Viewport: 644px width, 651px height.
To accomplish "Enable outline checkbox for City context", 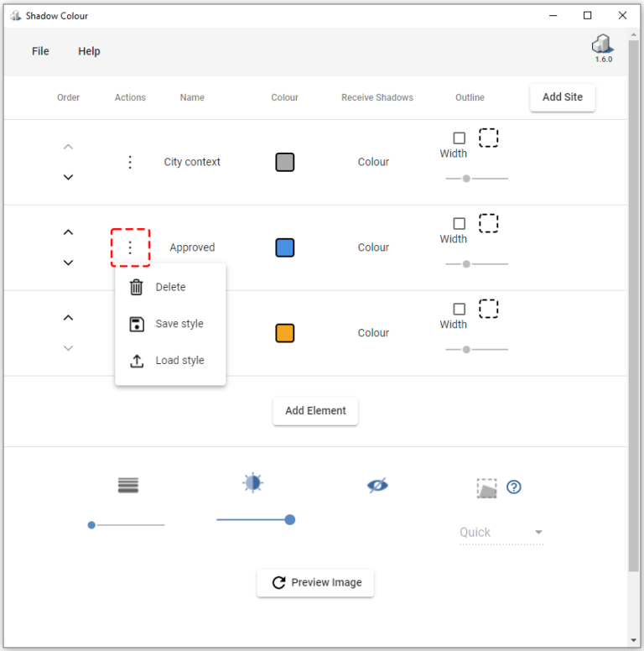I will pos(459,138).
